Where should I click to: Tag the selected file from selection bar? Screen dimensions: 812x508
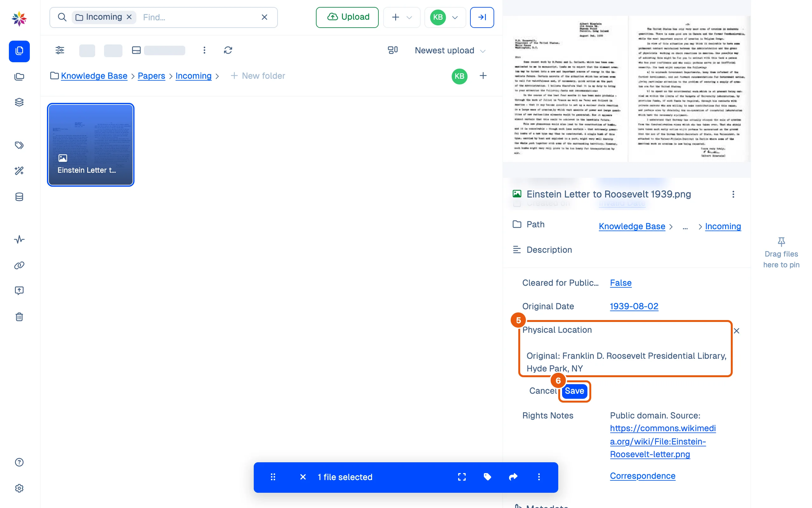pyautogui.click(x=487, y=477)
